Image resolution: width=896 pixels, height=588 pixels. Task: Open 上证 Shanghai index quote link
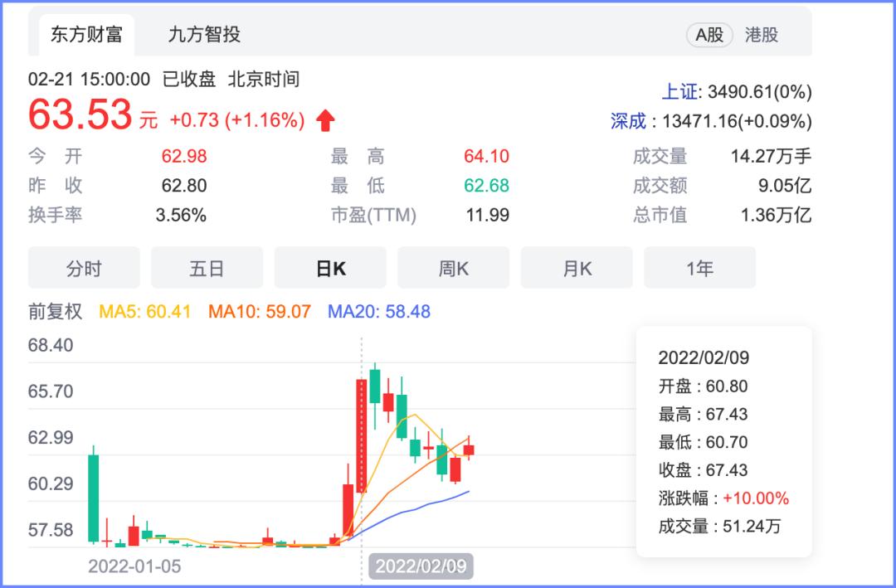click(x=684, y=91)
